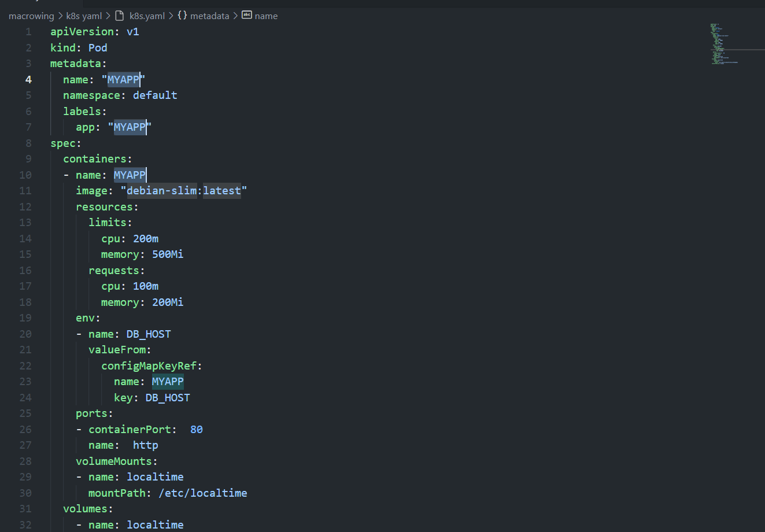Click the metadata: key on line 3
The height and width of the screenshot is (532, 765).
point(79,64)
